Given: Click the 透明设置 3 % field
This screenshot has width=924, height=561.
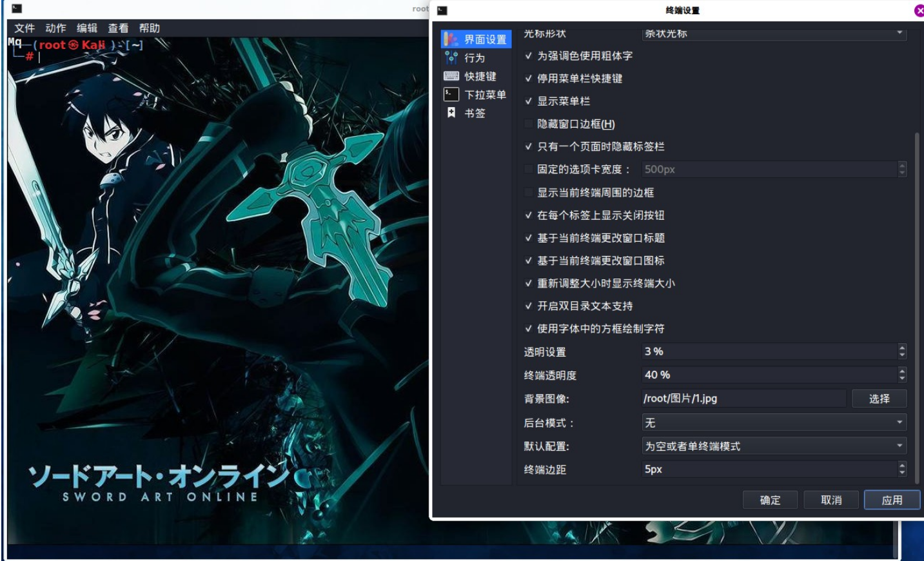Looking at the screenshot, I should tap(769, 351).
